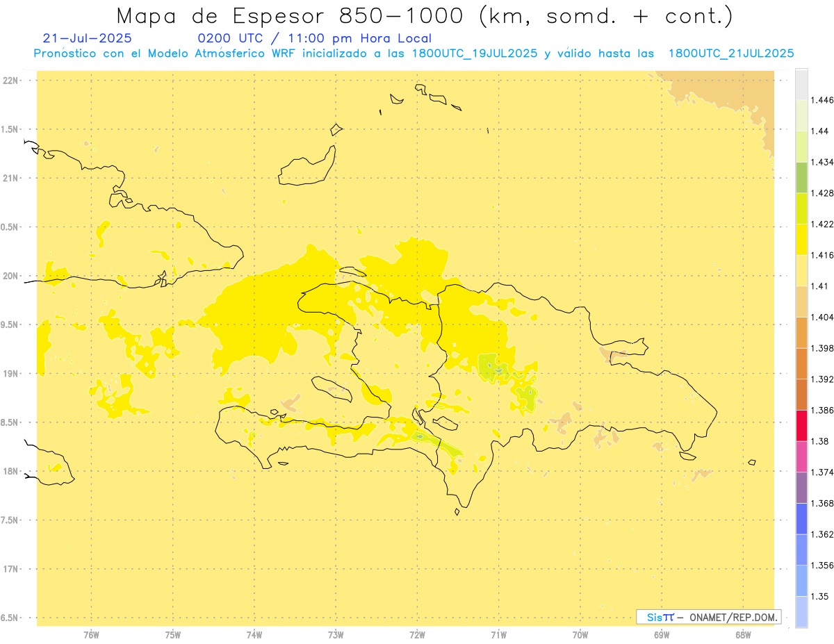Click the 1.374 legend value
Screen dimensions: 834x644
tap(821, 472)
